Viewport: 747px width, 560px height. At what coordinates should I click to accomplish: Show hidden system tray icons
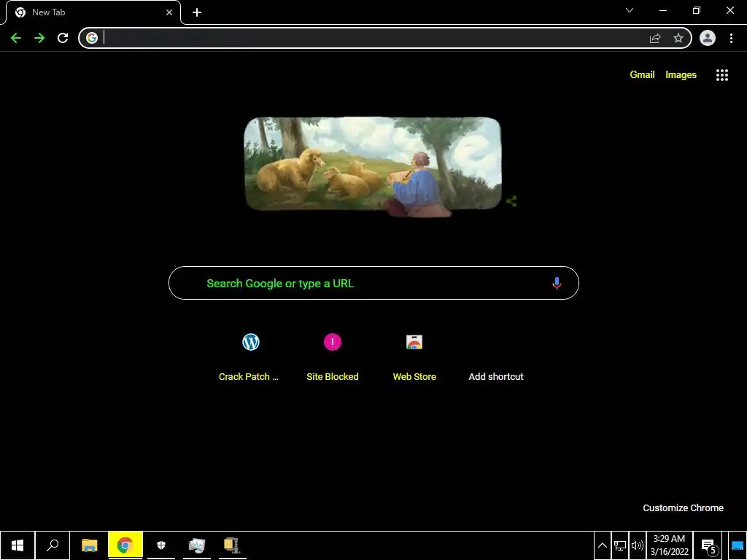[x=602, y=545]
